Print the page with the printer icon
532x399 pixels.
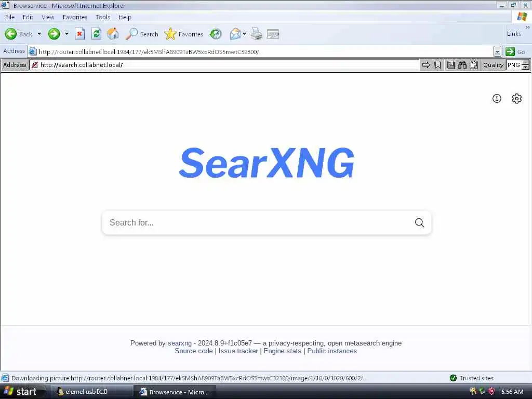tap(257, 34)
